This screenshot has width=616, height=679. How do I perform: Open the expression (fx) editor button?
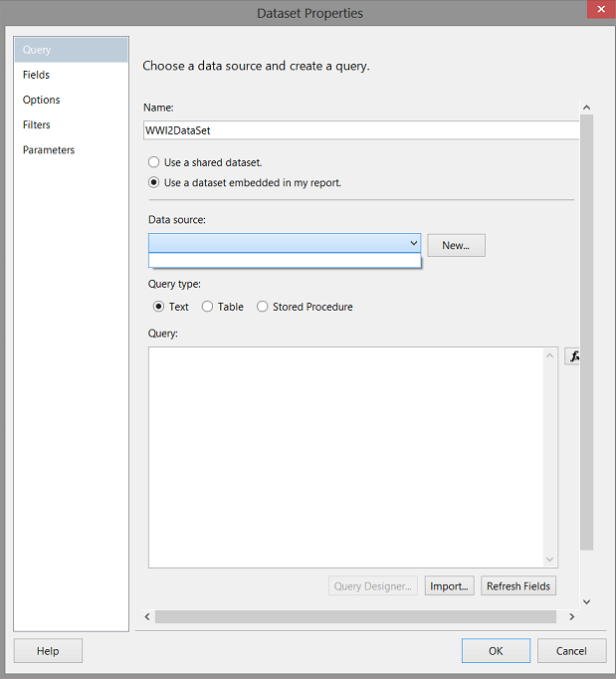572,356
